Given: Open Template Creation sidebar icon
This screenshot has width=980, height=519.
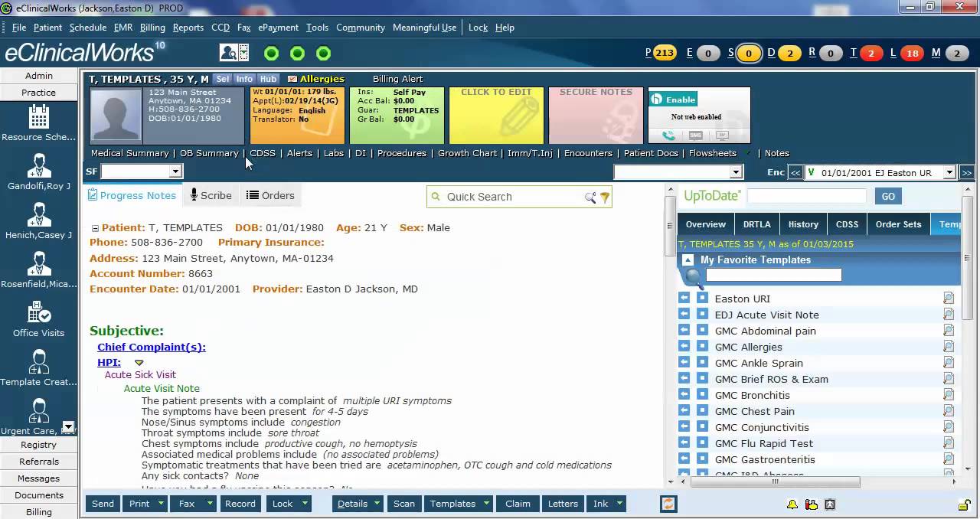Looking at the screenshot, I should pyautogui.click(x=39, y=361).
